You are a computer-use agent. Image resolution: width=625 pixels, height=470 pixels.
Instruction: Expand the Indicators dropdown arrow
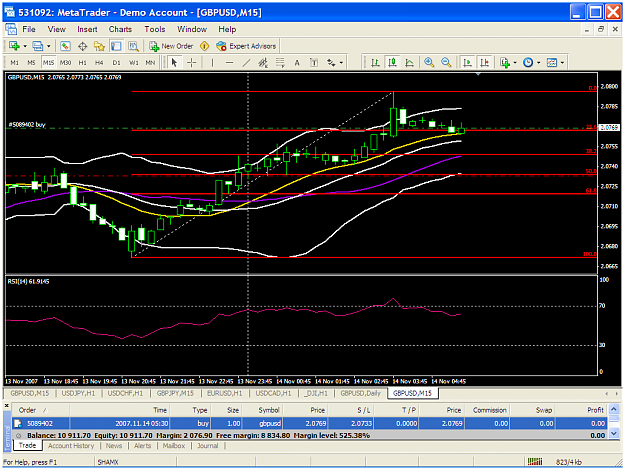pyautogui.click(x=515, y=63)
